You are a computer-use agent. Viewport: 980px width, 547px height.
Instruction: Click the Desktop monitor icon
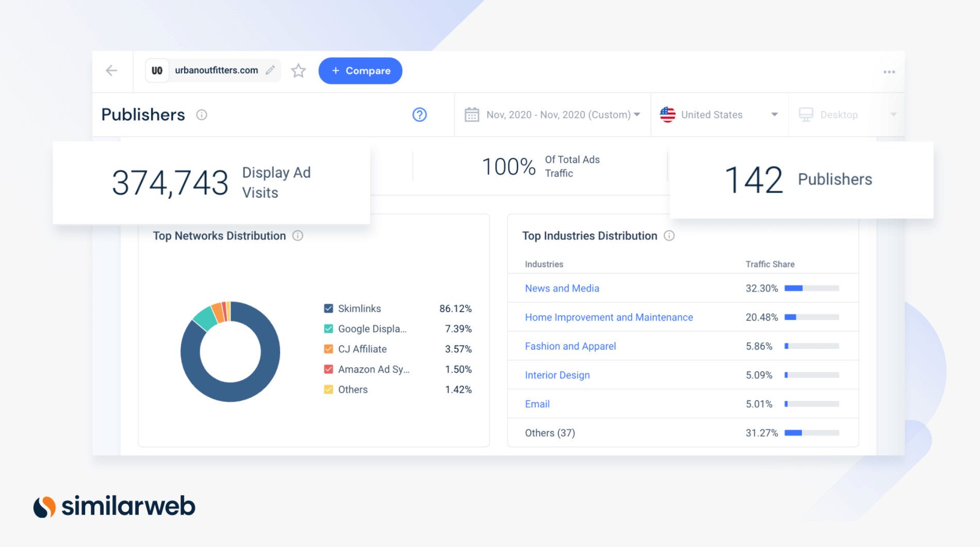806,115
